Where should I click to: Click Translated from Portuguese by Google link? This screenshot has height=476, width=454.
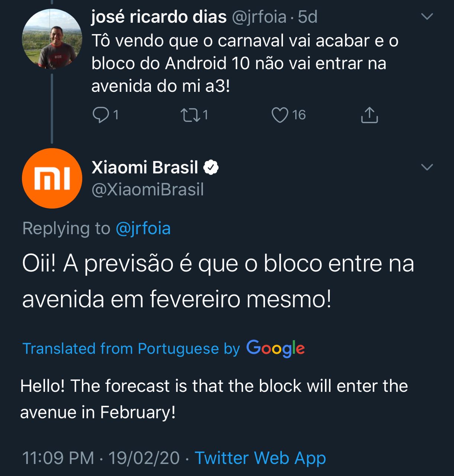[131, 349]
